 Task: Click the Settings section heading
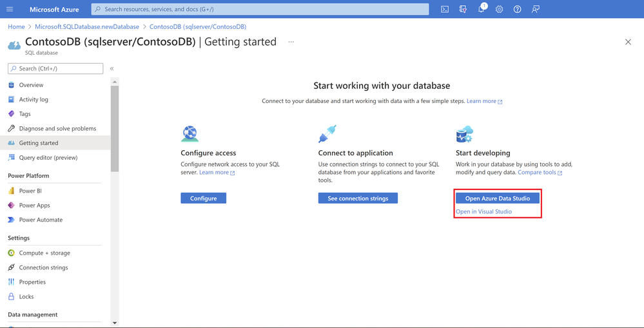(19, 238)
